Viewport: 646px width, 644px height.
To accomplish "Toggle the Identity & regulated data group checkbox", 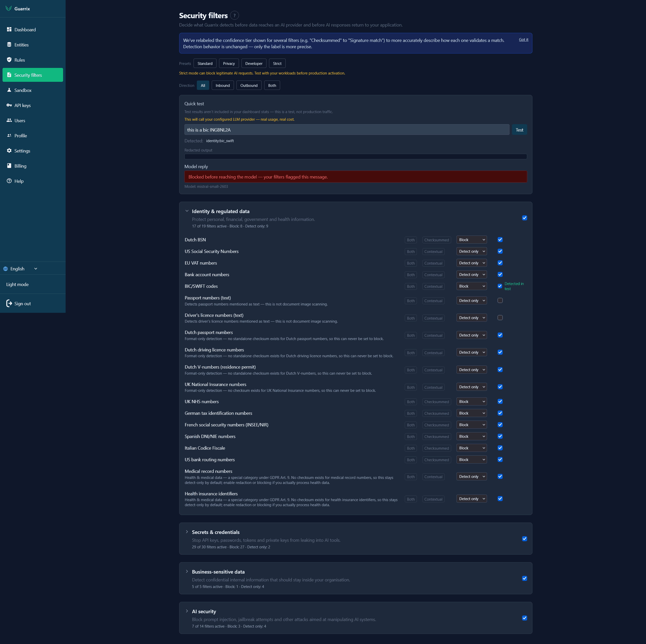I will point(524,218).
